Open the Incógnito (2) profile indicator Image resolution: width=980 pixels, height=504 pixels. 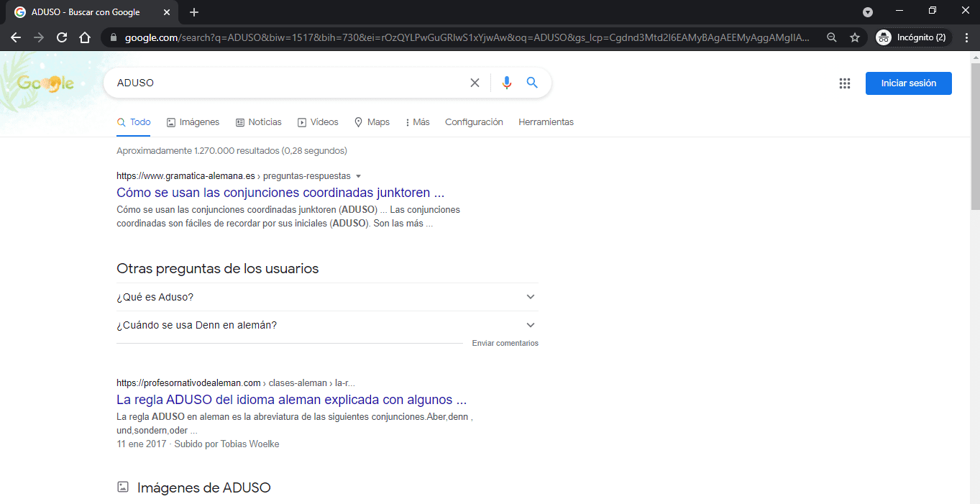click(x=914, y=37)
